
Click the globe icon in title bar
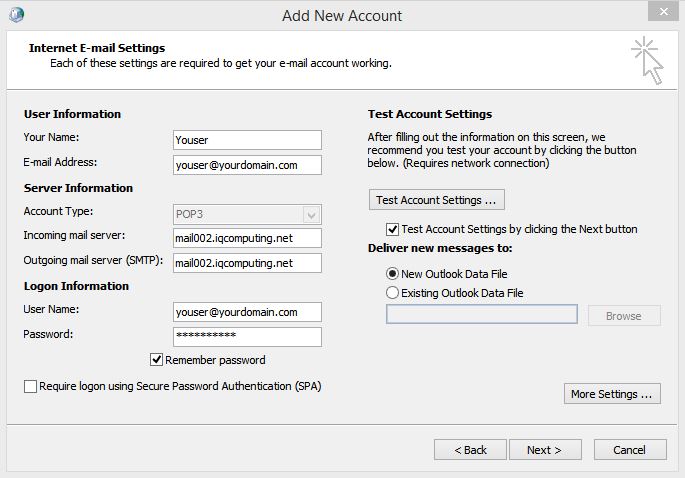pos(15,15)
